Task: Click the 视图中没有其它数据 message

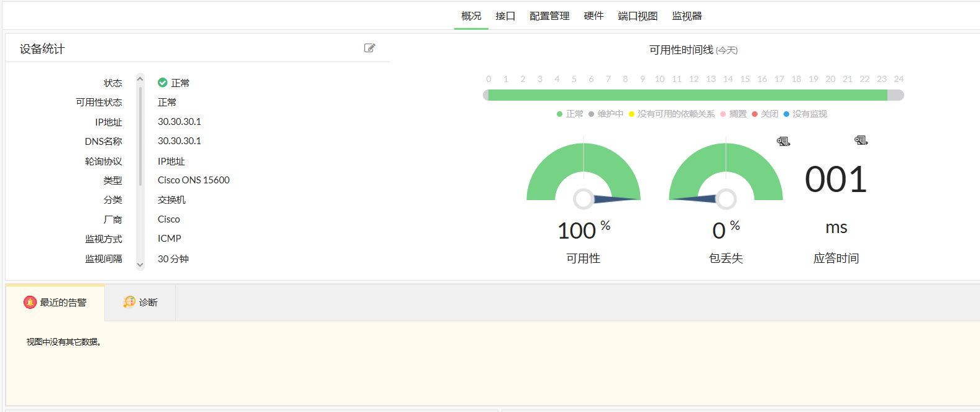Action: coord(63,342)
